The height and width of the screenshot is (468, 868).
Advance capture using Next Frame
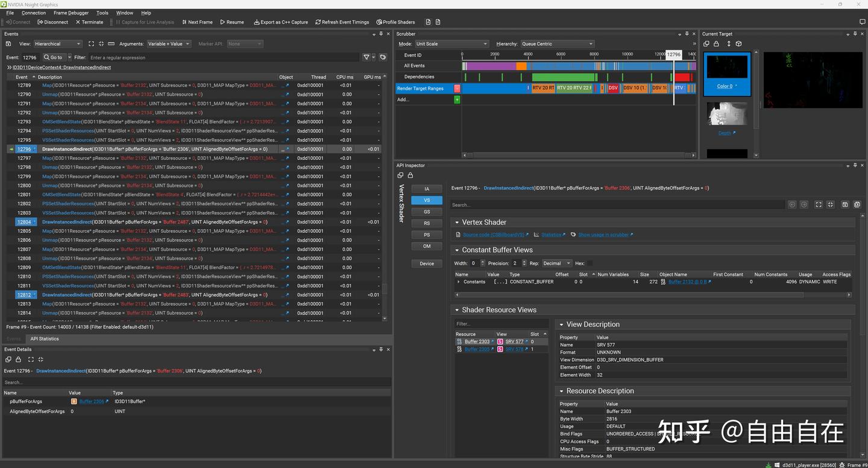(x=197, y=22)
